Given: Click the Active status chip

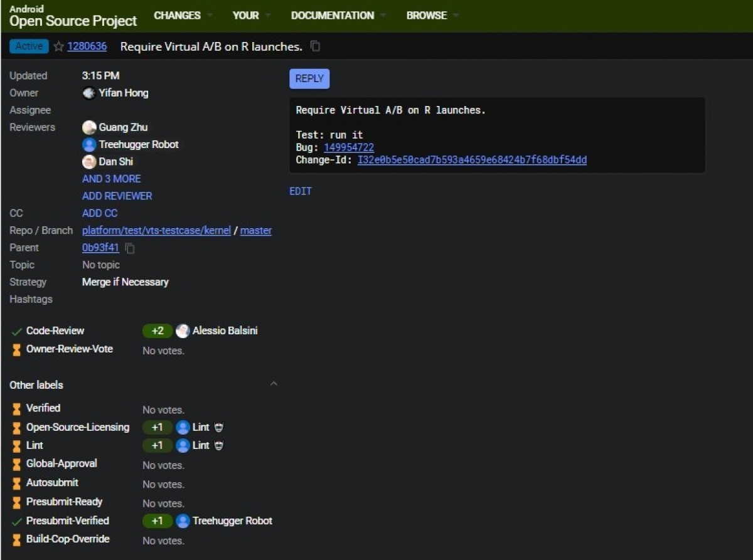Looking at the screenshot, I should 29,46.
